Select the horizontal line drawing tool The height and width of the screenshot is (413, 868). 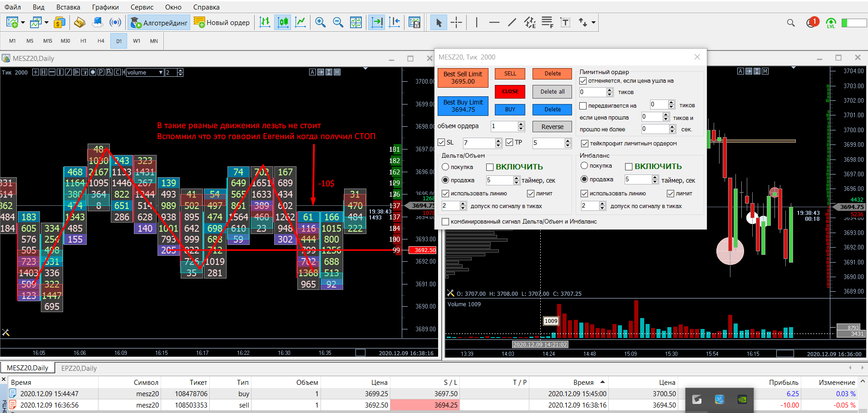(494, 22)
